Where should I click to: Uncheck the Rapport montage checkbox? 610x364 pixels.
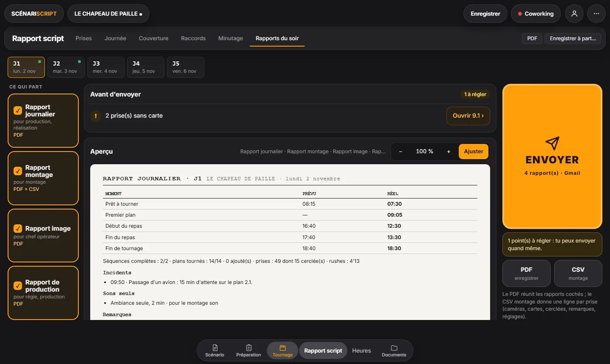[x=18, y=171]
